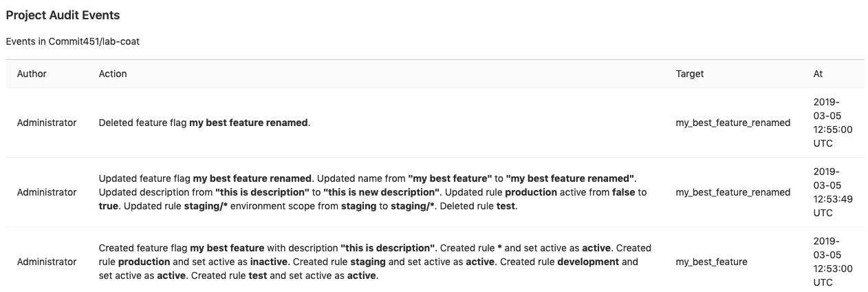The width and height of the screenshot is (868, 292).
Task: Select the At column header
Action: tap(818, 74)
